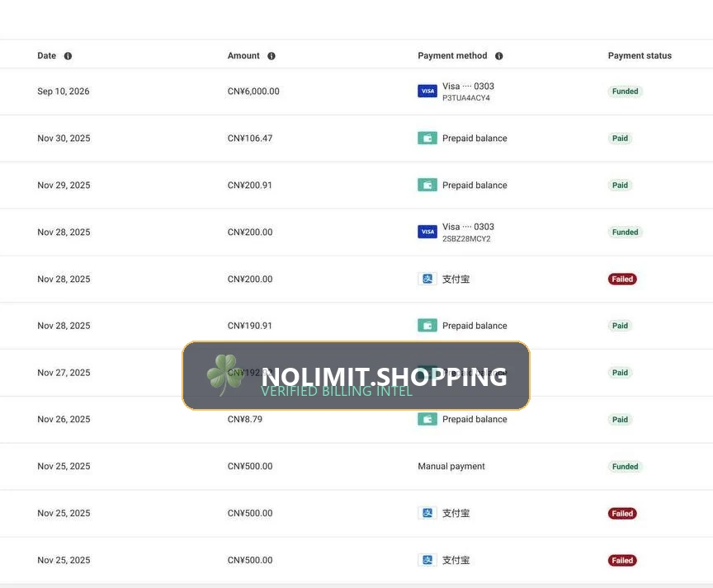Click the wallet icon in the Nov 29, 2025 row

[x=427, y=185]
